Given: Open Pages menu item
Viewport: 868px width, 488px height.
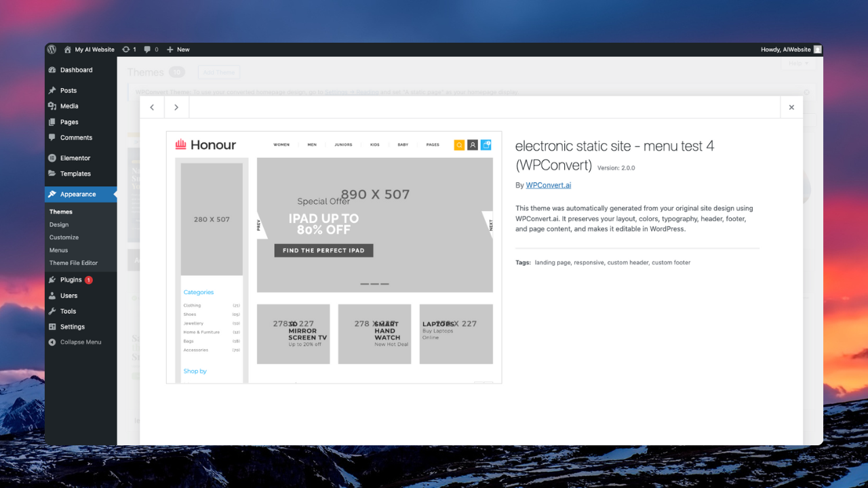Looking at the screenshot, I should point(69,122).
